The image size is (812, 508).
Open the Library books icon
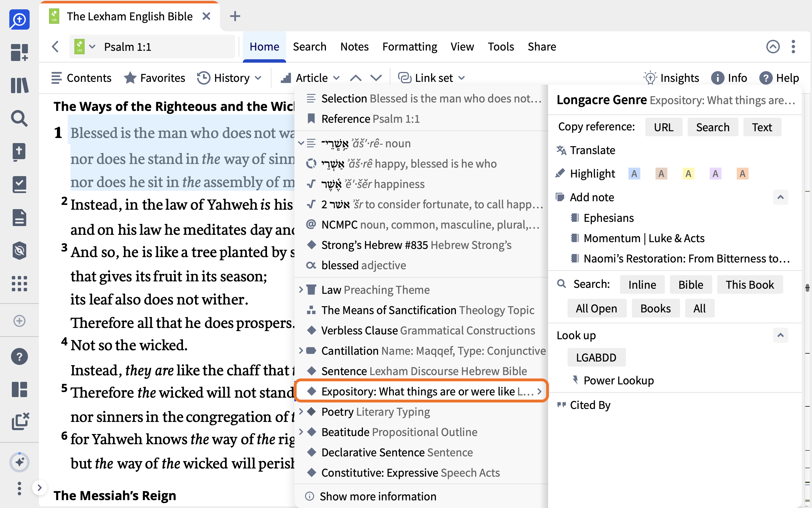click(x=19, y=85)
